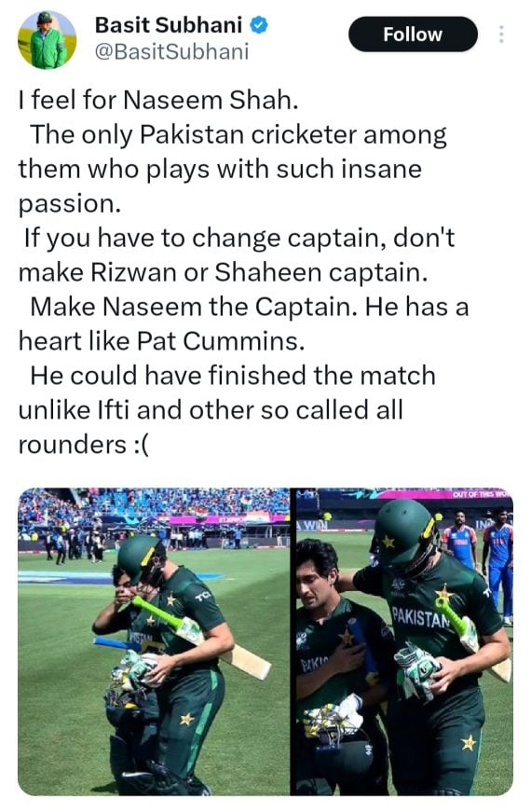Click the blue-jersey players in right photo
This screenshot has height=812, width=531.
point(477,552)
